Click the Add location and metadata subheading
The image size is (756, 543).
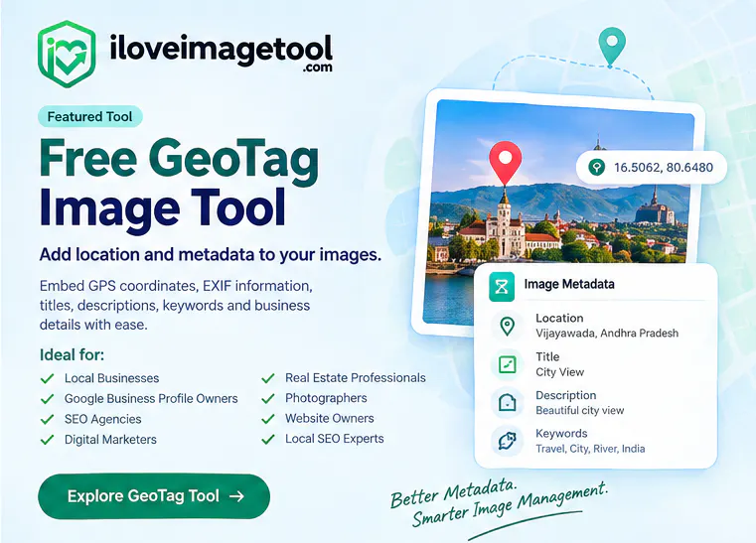211,254
